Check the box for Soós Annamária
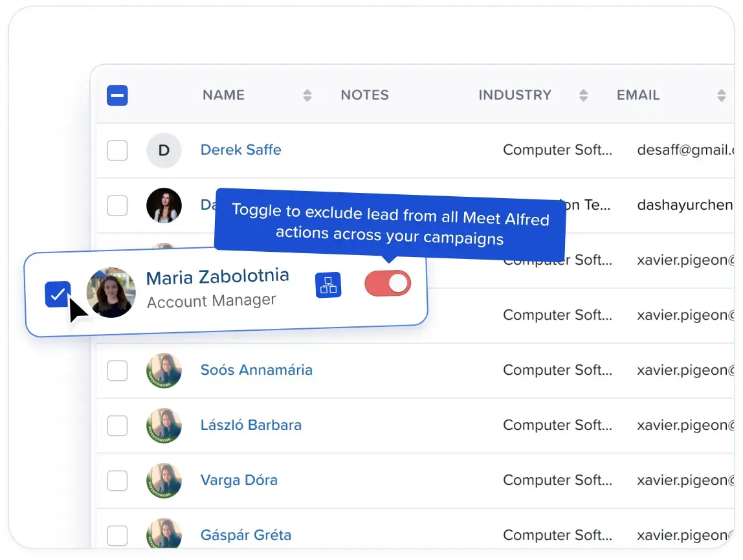743x560 pixels. (x=117, y=370)
